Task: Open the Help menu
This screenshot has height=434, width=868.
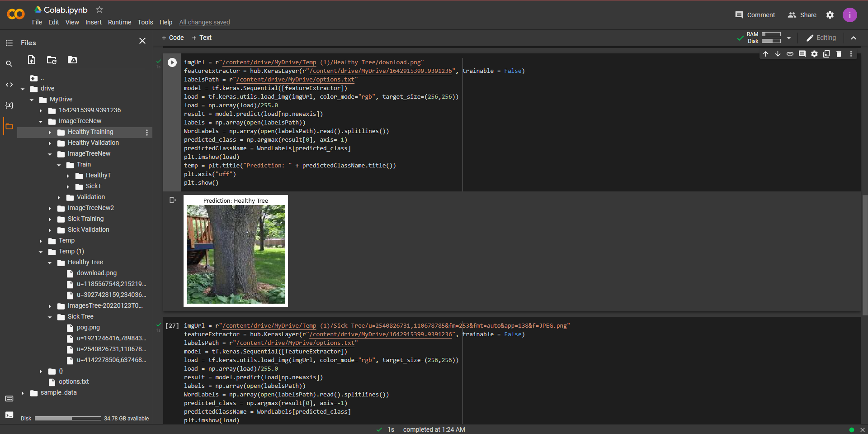Action: (166, 22)
